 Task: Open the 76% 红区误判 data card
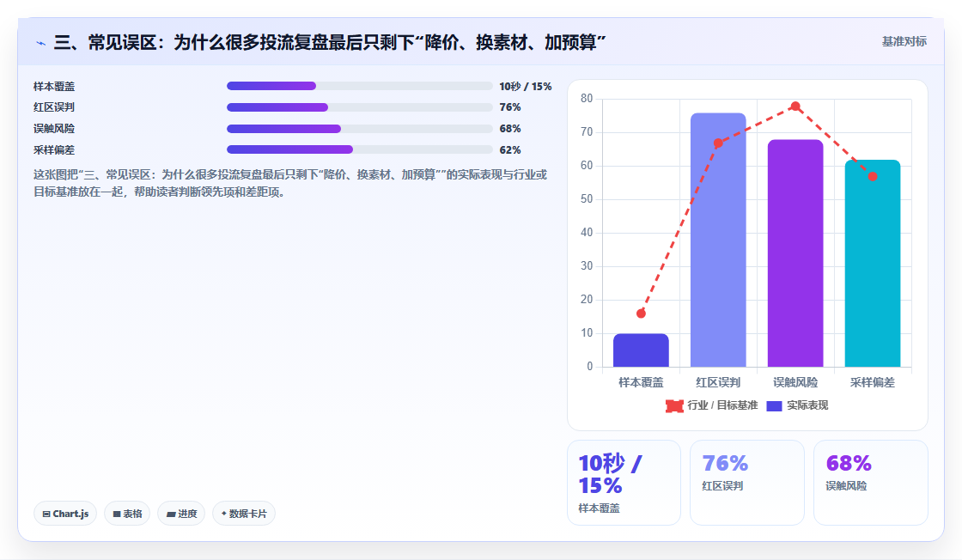coord(746,483)
